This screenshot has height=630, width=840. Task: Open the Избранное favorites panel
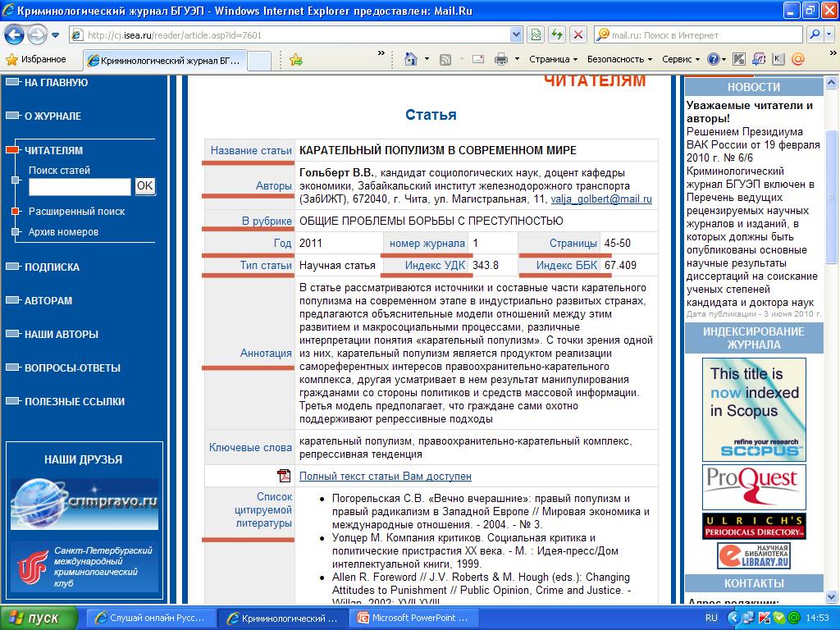[x=36, y=59]
